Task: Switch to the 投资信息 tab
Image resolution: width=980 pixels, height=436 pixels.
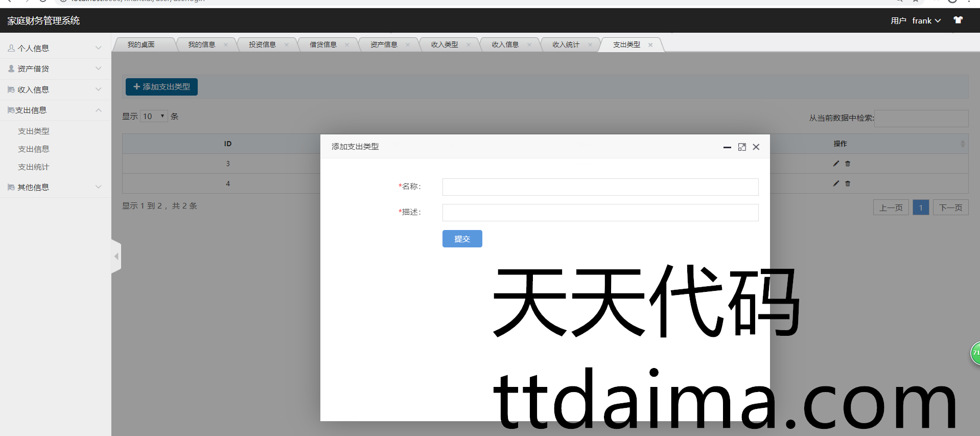Action: 262,45
